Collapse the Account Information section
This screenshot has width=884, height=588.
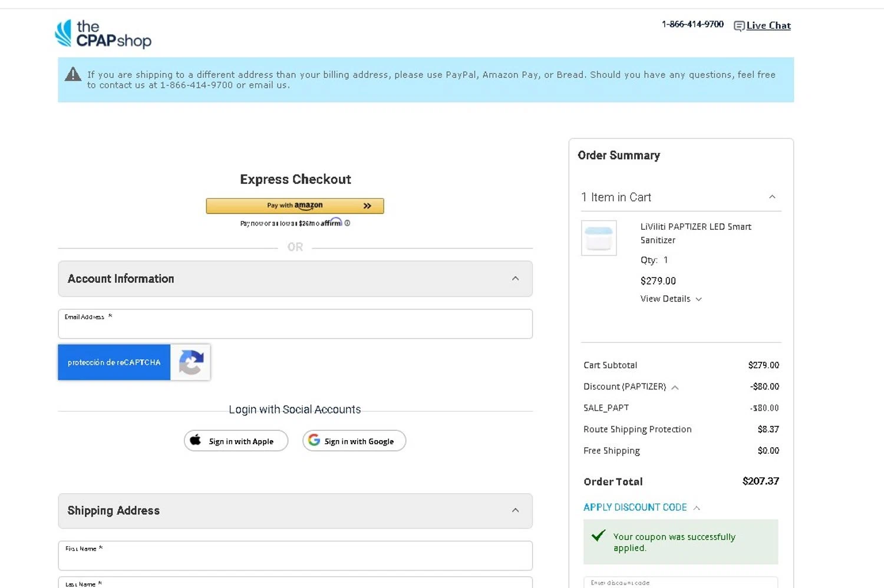pos(516,278)
